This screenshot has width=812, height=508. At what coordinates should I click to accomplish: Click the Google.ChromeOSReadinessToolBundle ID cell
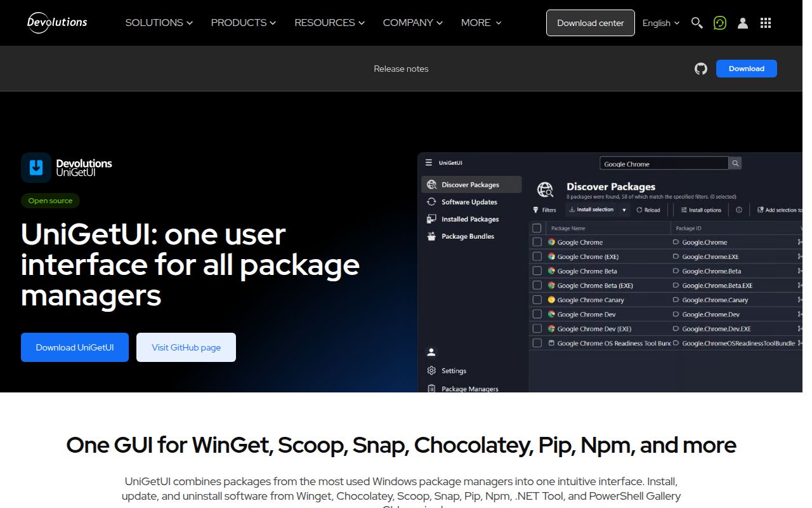coord(738,343)
